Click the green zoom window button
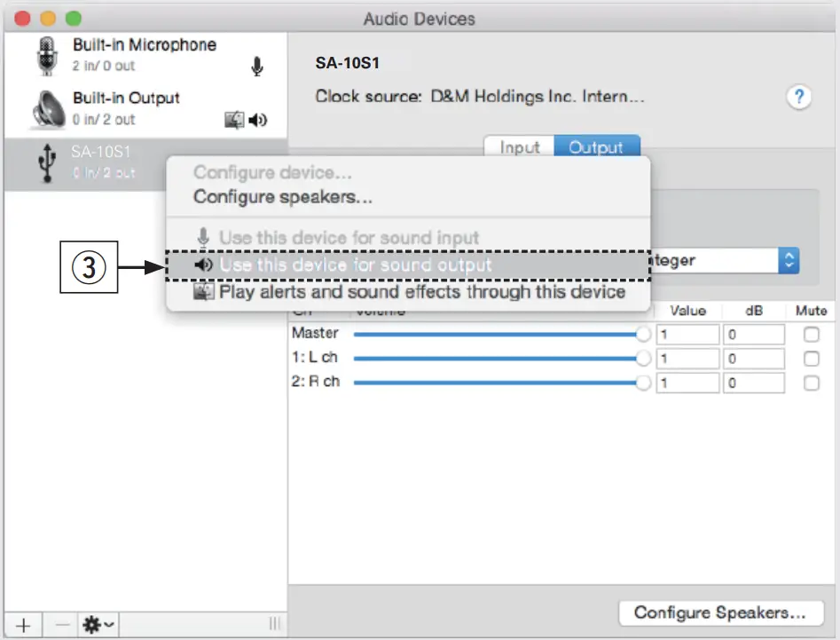This screenshot has height=640, width=840. click(x=74, y=19)
